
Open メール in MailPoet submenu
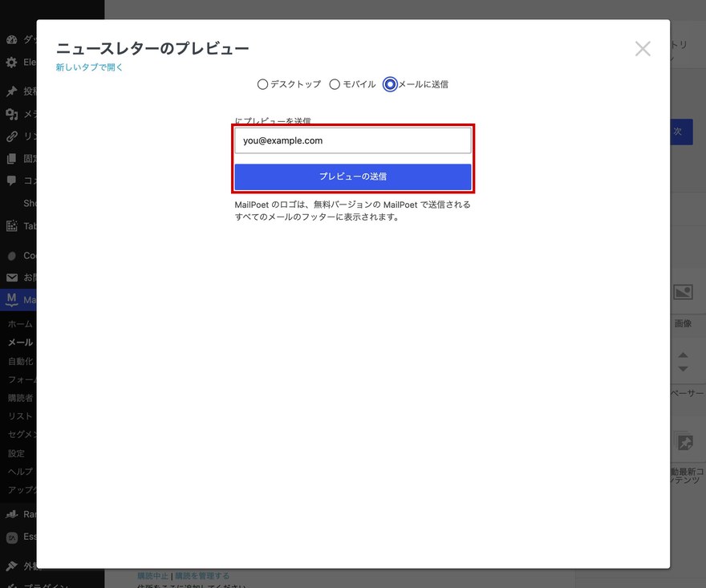point(21,343)
